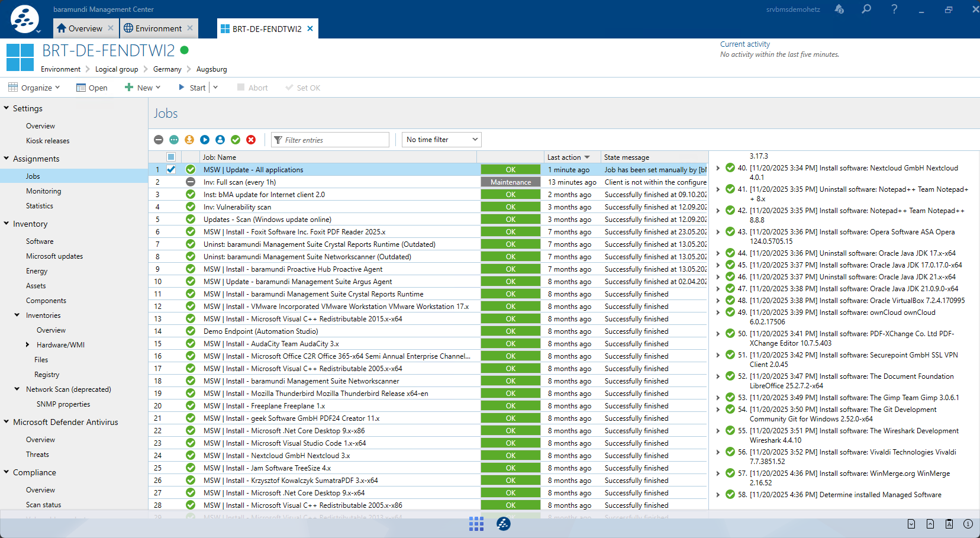980x538 pixels.
Task: Click the red error status filter icon
Action: point(251,140)
